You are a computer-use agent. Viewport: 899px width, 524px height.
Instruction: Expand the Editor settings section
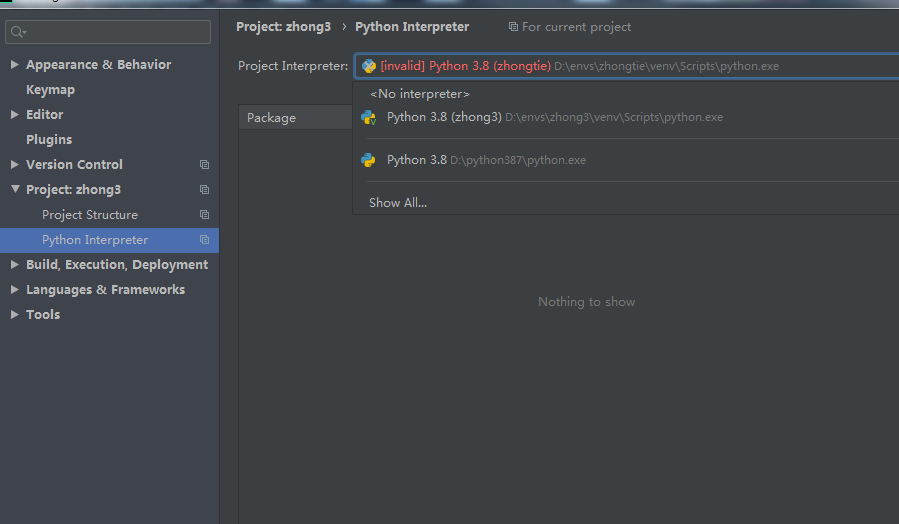14,115
